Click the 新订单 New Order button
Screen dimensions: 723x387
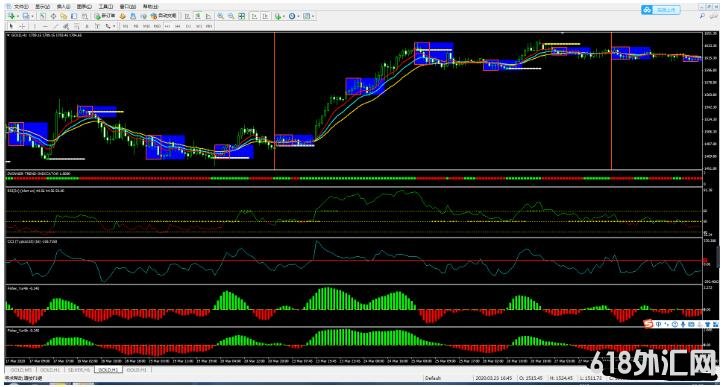click(x=106, y=16)
